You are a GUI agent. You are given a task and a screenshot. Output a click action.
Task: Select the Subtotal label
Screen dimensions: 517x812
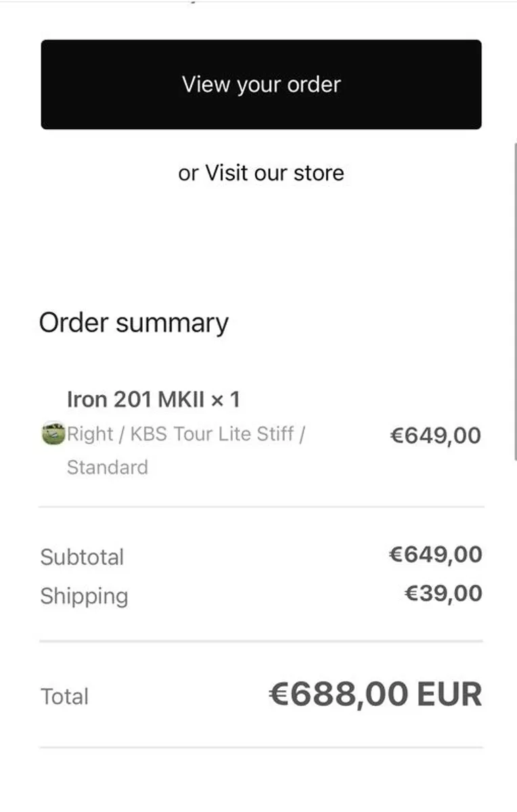pos(82,558)
